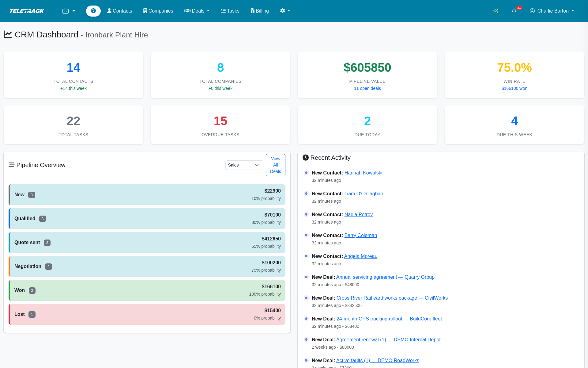Viewport: 588px width, 368px height.
Task: Click the Negotiation 75% probability text
Action: [x=266, y=270]
